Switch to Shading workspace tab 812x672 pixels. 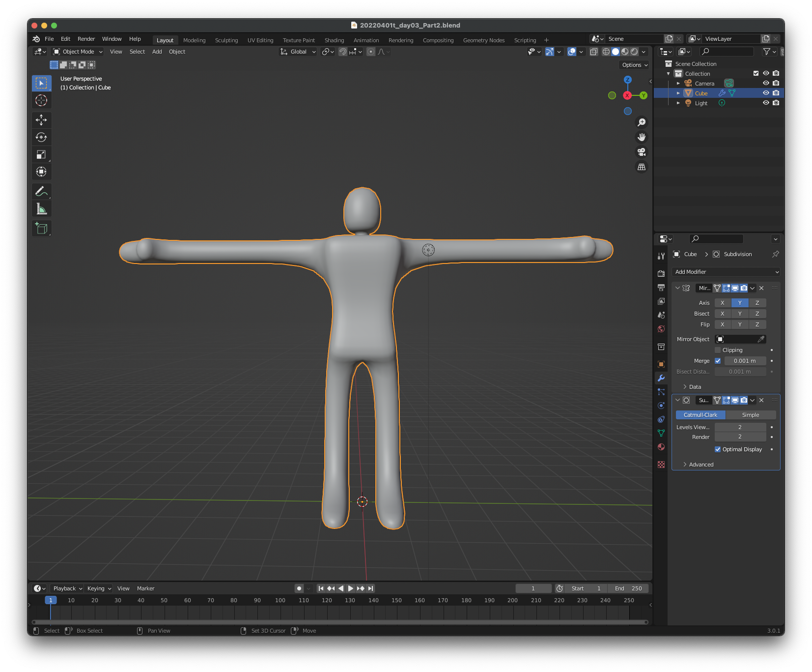(334, 40)
